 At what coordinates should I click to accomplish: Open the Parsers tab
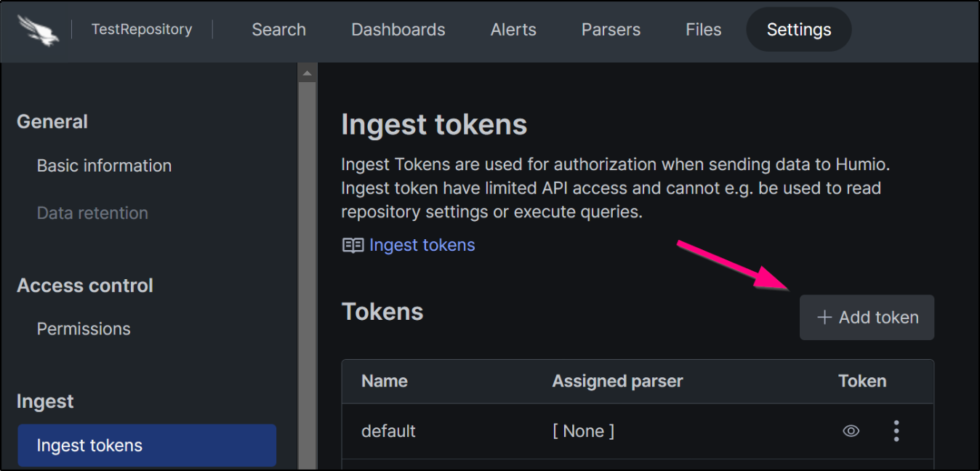click(611, 30)
